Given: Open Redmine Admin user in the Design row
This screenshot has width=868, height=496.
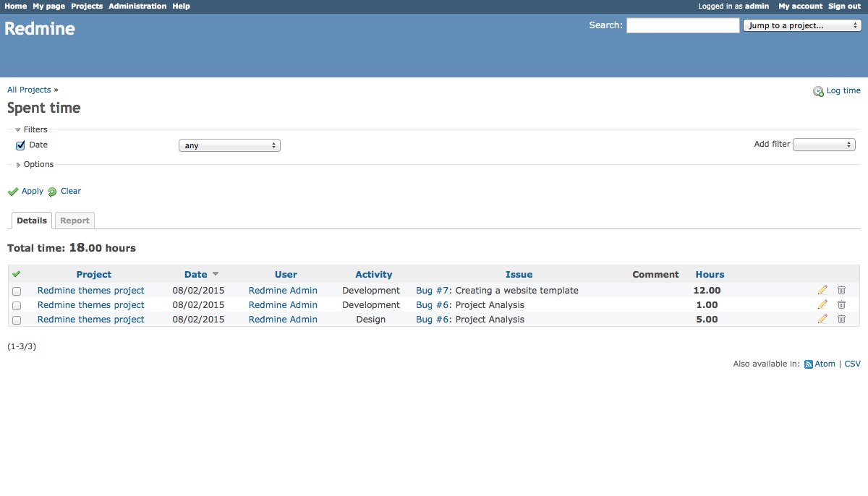Looking at the screenshot, I should (x=283, y=320).
